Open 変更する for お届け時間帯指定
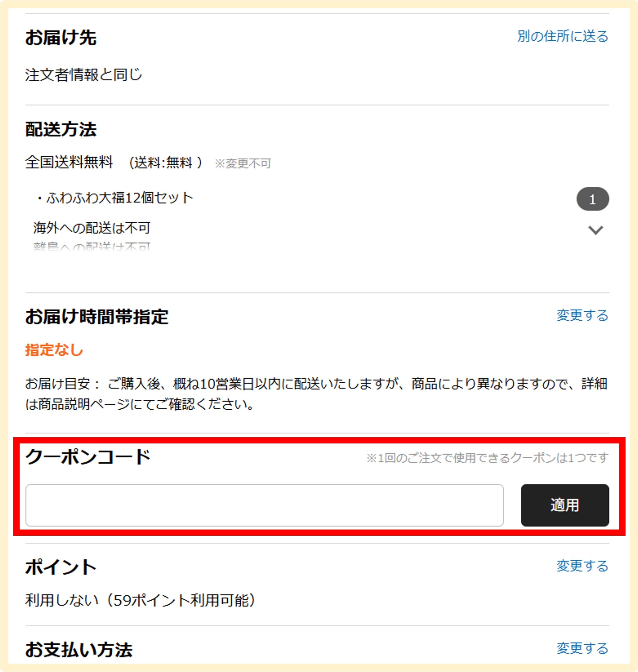The width and height of the screenshot is (638, 672). [582, 315]
